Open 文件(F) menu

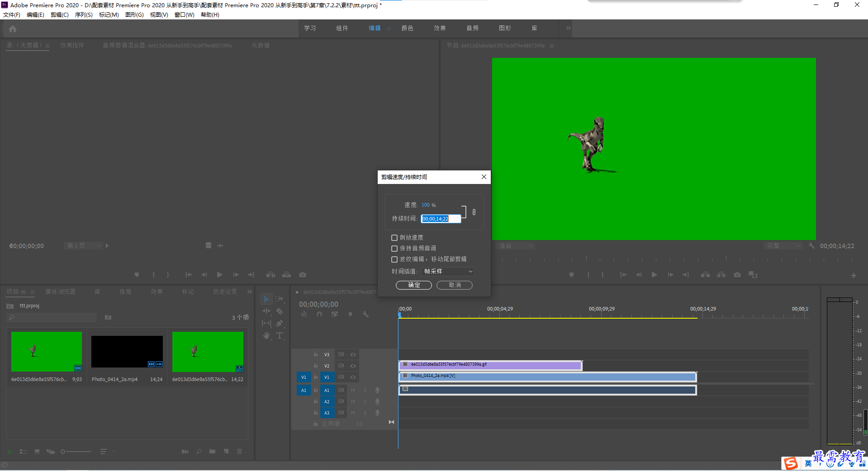12,15
